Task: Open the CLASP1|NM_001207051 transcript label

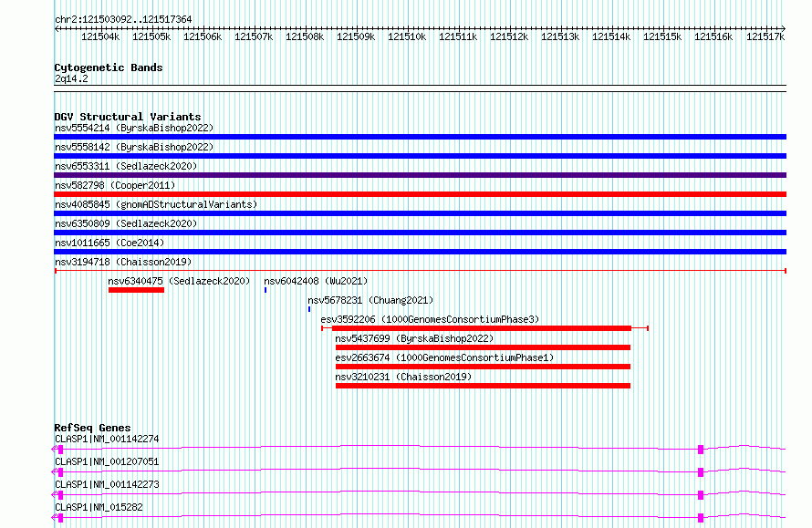Action: point(107,461)
